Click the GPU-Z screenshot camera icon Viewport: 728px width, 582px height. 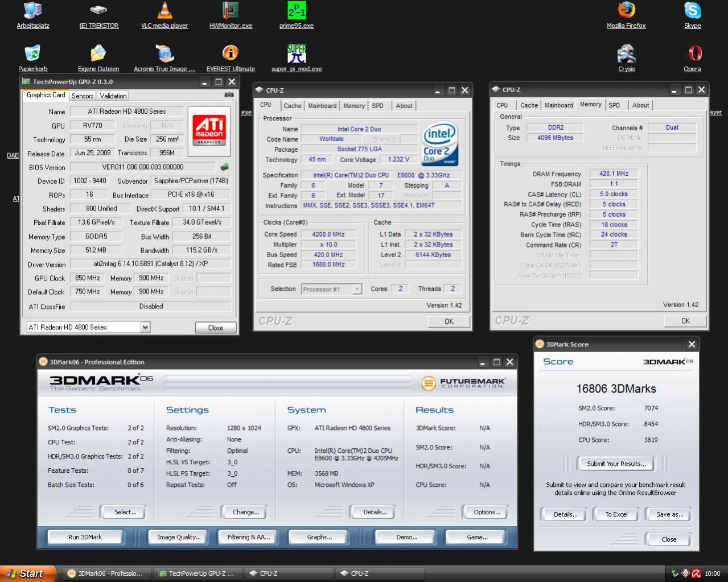click(229, 95)
